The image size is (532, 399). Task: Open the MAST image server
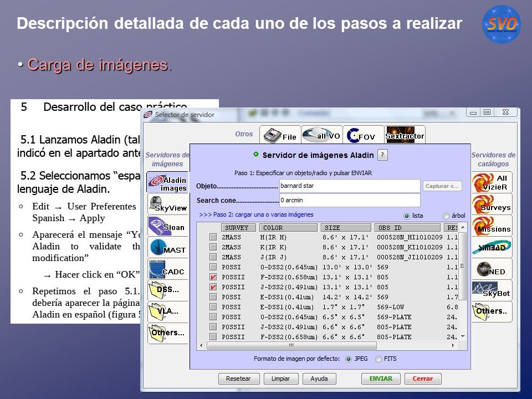168,247
